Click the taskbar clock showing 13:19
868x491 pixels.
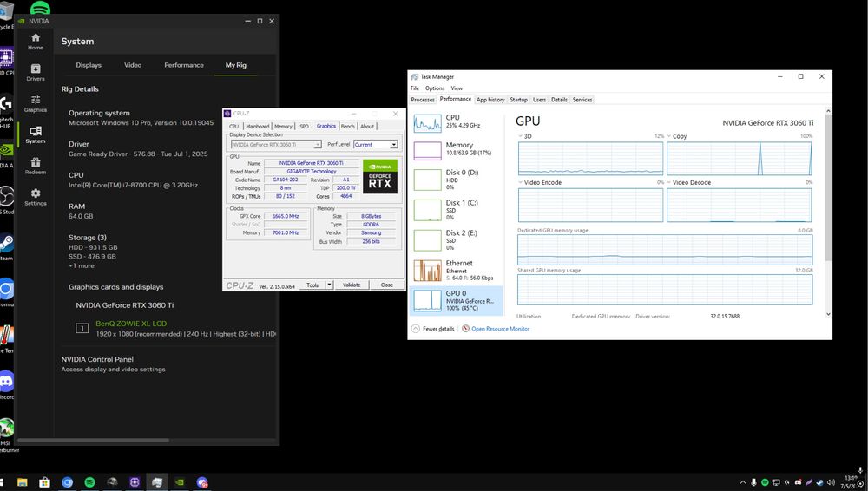click(x=851, y=481)
